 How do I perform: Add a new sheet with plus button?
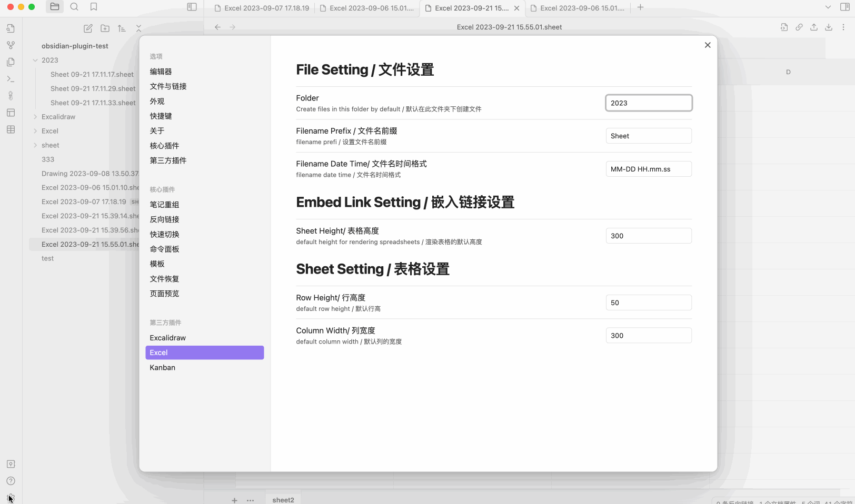(x=234, y=500)
